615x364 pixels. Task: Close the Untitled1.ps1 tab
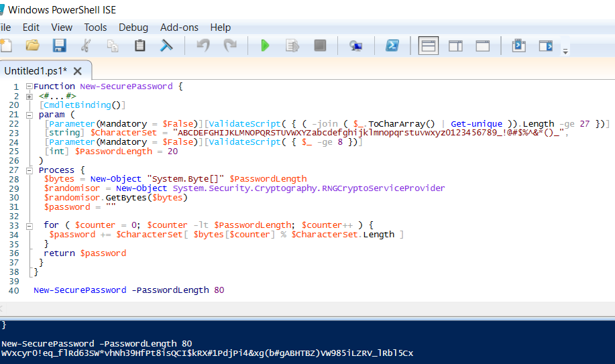(x=78, y=71)
